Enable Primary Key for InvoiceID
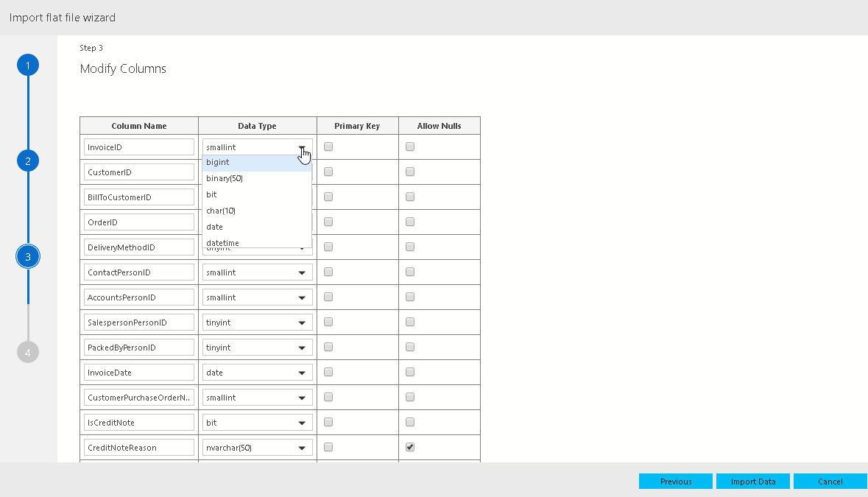This screenshot has height=497, width=868. 328,147
